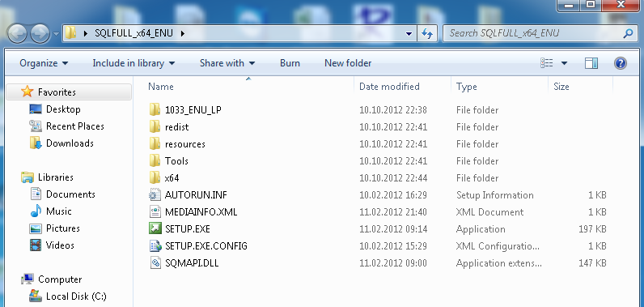Click the Change your view icon
Image resolution: width=644 pixels, height=307 pixels.
[x=547, y=63]
